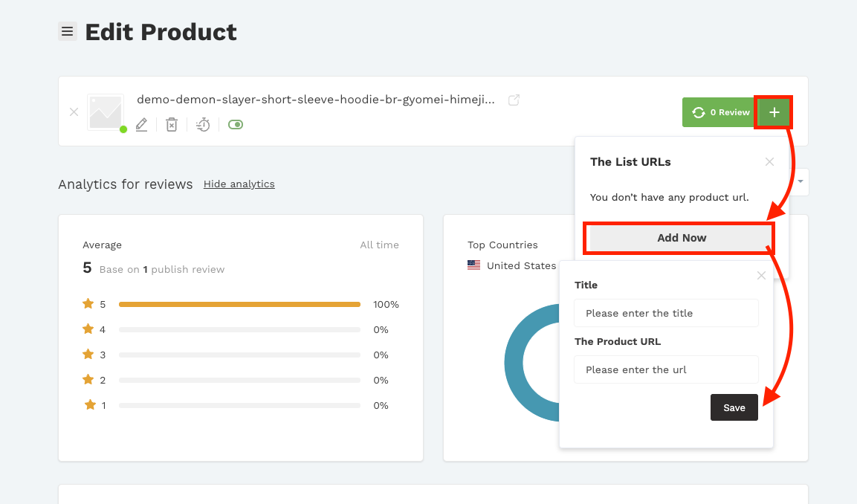The width and height of the screenshot is (857, 504).
Task: Click the 'Top Countries' heading
Action: 502,245
